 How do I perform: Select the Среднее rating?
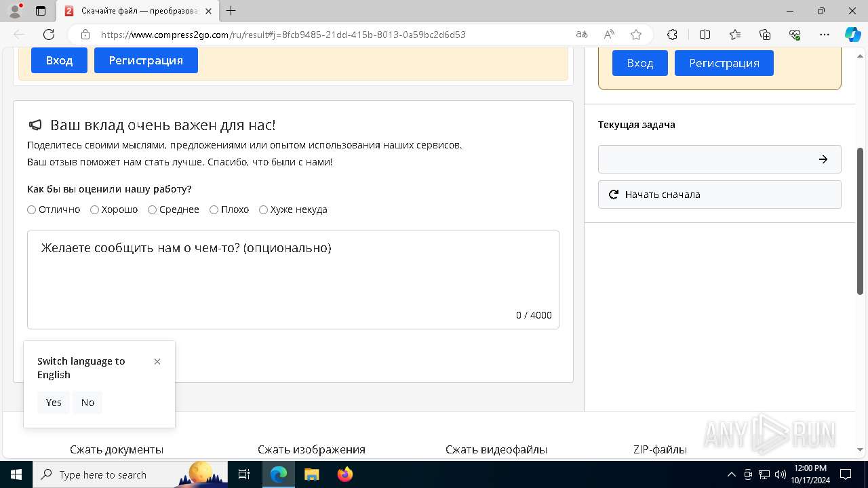pos(152,210)
